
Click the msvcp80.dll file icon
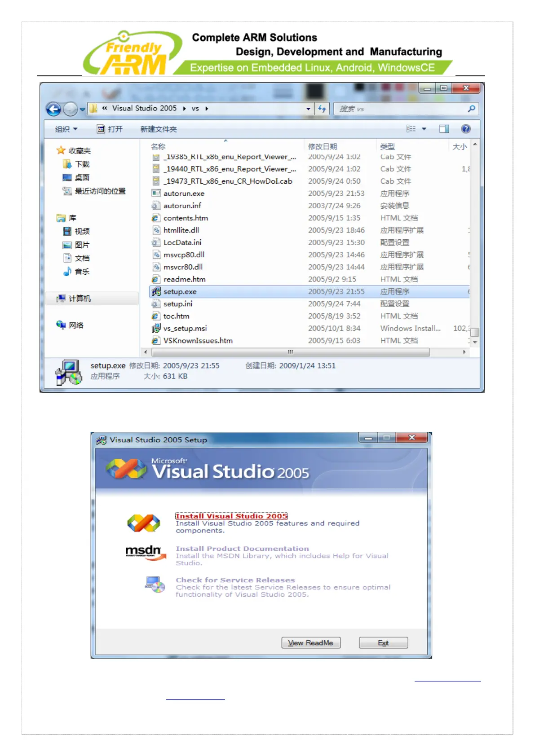coord(156,255)
